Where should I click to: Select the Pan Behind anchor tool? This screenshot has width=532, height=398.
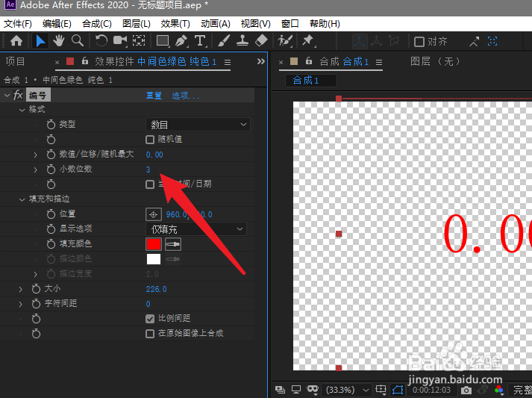click(139, 41)
